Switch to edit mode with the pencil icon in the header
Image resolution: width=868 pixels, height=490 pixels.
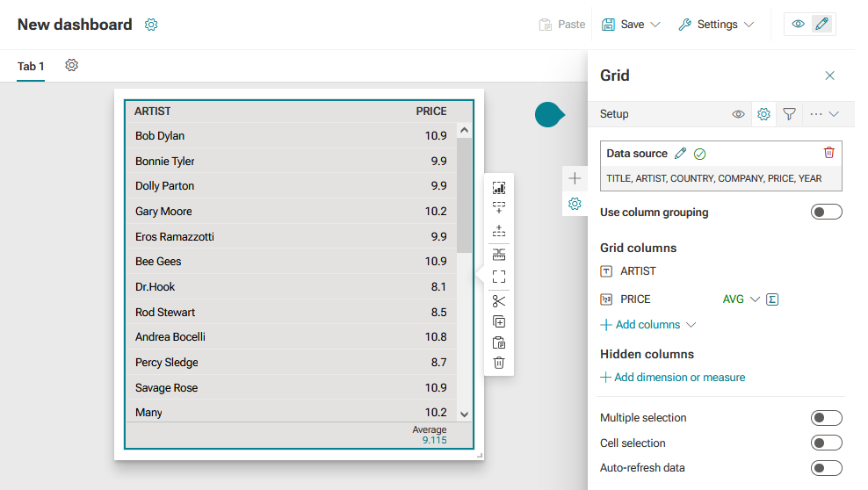pos(822,24)
